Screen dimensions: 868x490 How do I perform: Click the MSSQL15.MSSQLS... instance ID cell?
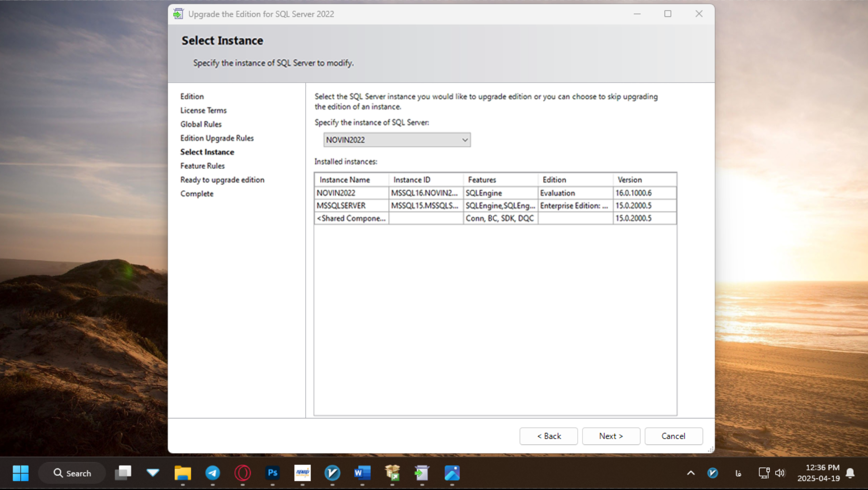click(x=426, y=206)
